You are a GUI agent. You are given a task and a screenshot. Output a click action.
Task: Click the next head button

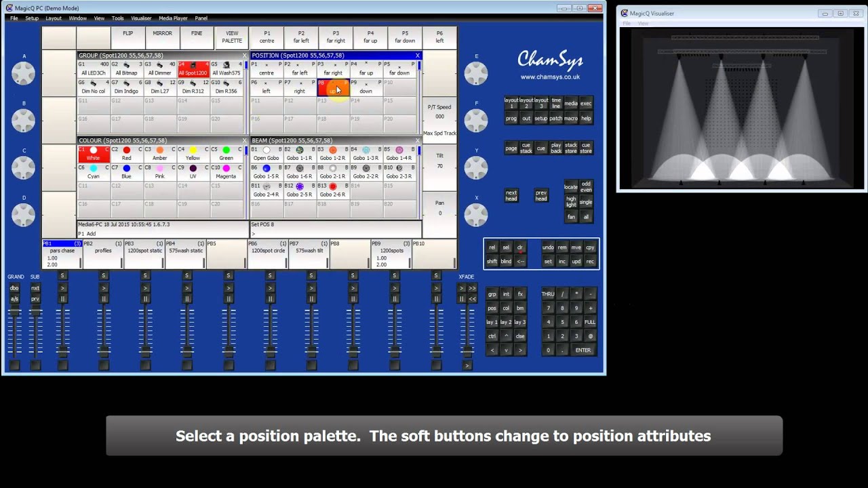point(511,195)
